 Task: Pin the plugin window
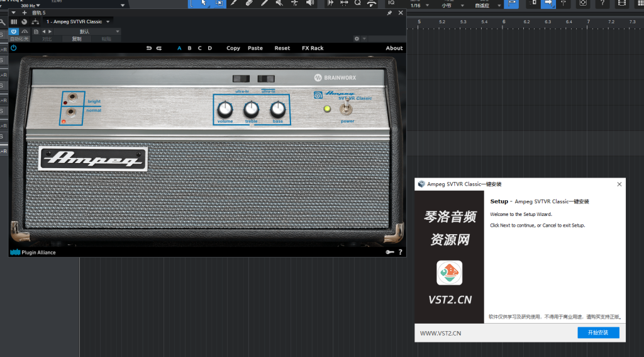[389, 13]
